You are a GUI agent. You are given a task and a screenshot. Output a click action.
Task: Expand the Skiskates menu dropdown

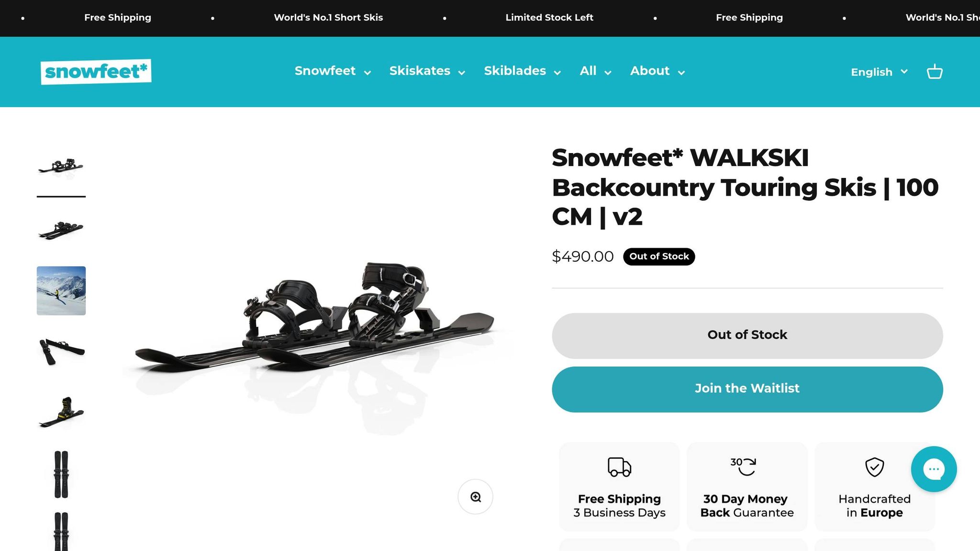[x=427, y=71]
